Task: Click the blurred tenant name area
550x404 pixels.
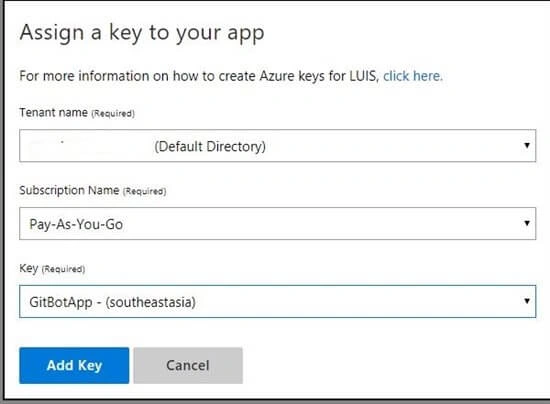Action: [x=84, y=146]
